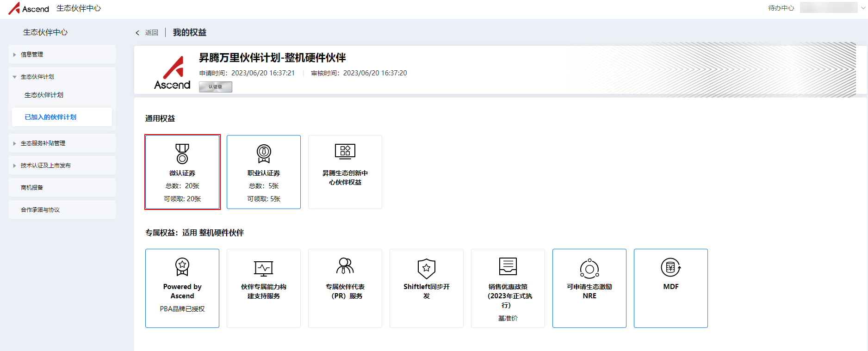Screen dimensions: 868x351
Task: Click the pulse monitor icon on 伙伴专属能力构建支持服务 card
Action: coord(264,268)
